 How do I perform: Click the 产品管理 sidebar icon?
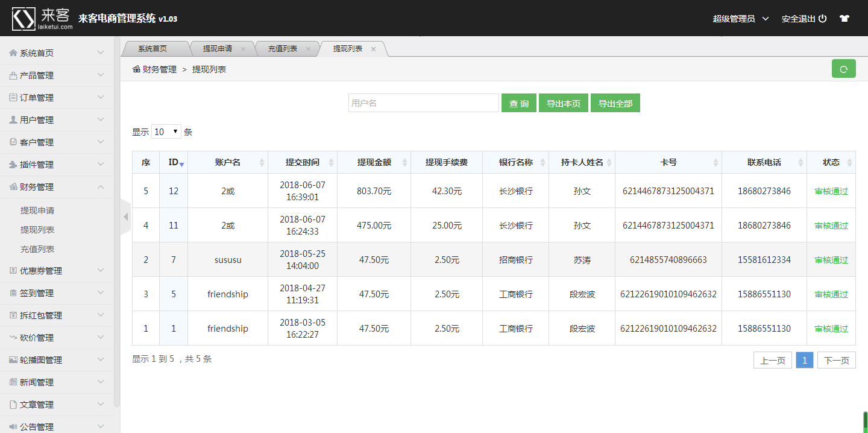[13, 75]
